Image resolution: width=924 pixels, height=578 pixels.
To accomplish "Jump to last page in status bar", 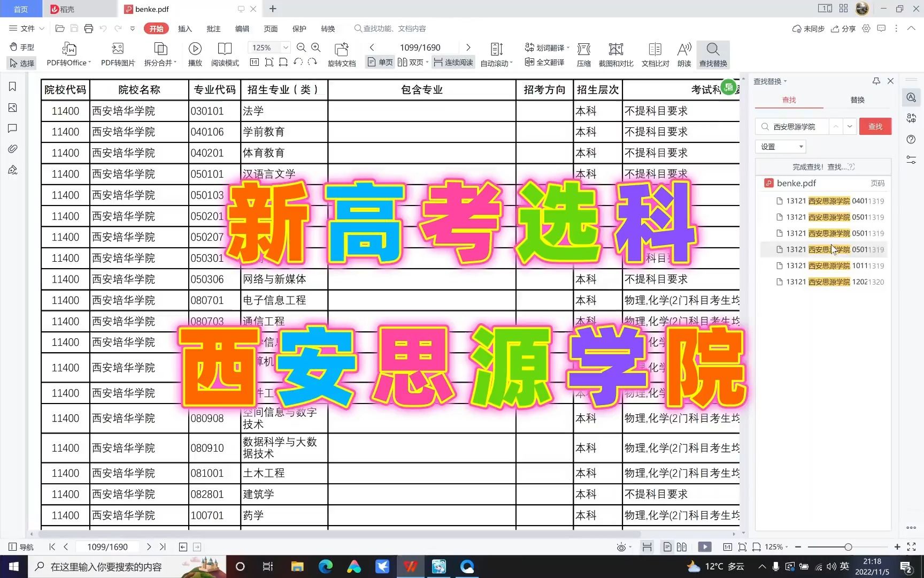I will pyautogui.click(x=163, y=547).
